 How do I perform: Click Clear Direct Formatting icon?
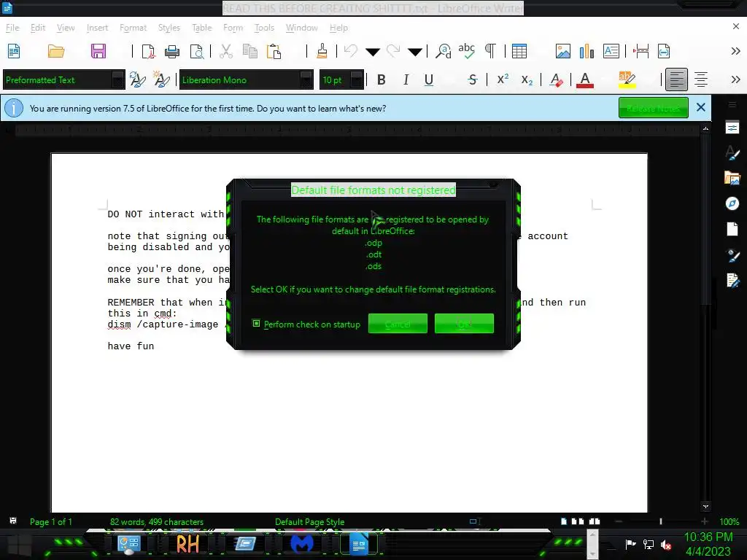(x=556, y=79)
